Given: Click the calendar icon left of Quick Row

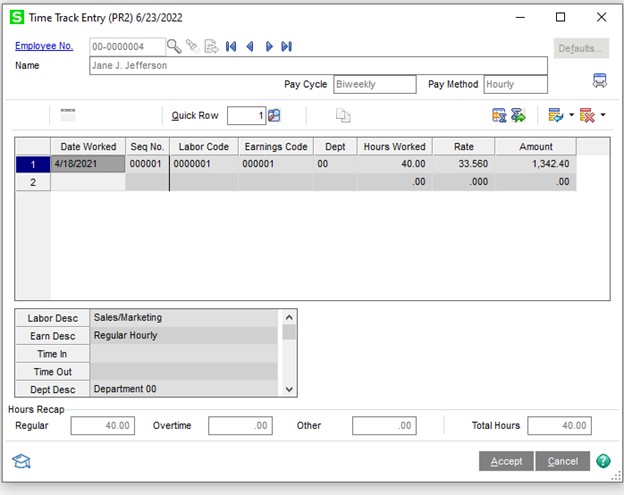Looking at the screenshot, I should [x=68, y=115].
